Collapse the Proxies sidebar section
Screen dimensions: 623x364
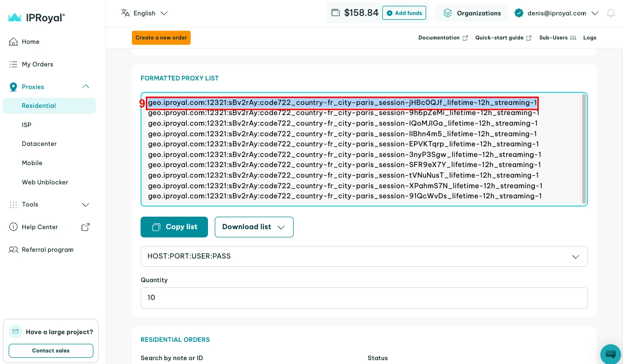86,87
